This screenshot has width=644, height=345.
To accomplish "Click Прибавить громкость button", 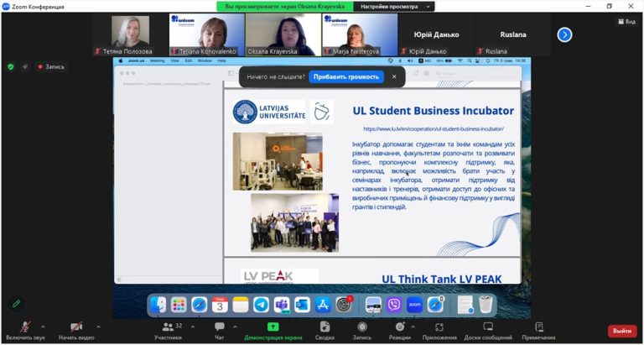I will 346,77.
